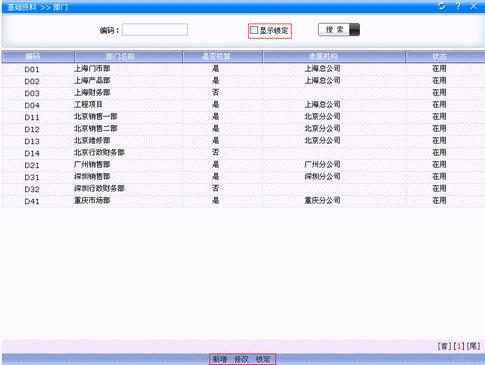This screenshot has height=365, width=485.
Task: Click 否 in the D32 row
Action: (x=216, y=188)
